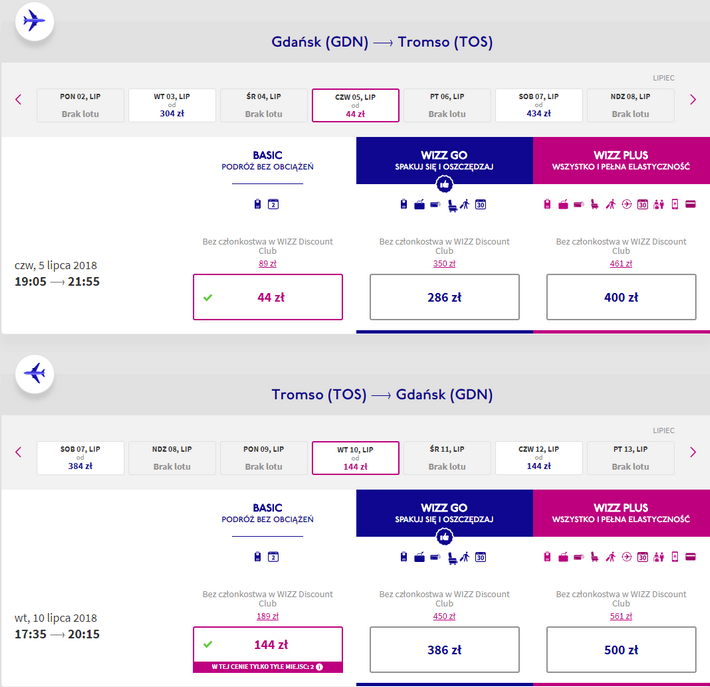Select the 286 zł WIZZ GO outbound fare
710x687 pixels.
(x=444, y=297)
